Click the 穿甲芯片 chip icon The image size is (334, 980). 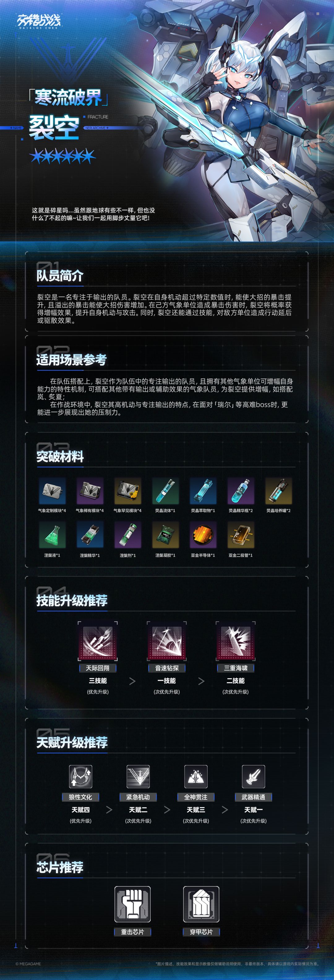click(201, 904)
